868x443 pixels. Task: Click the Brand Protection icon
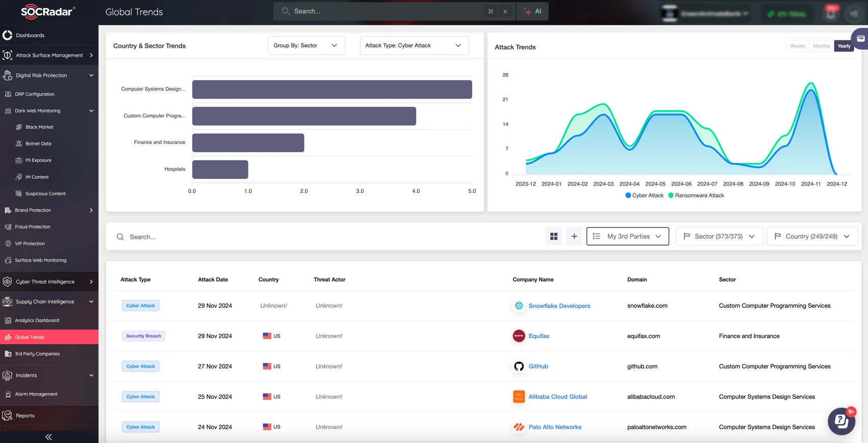[8, 210]
